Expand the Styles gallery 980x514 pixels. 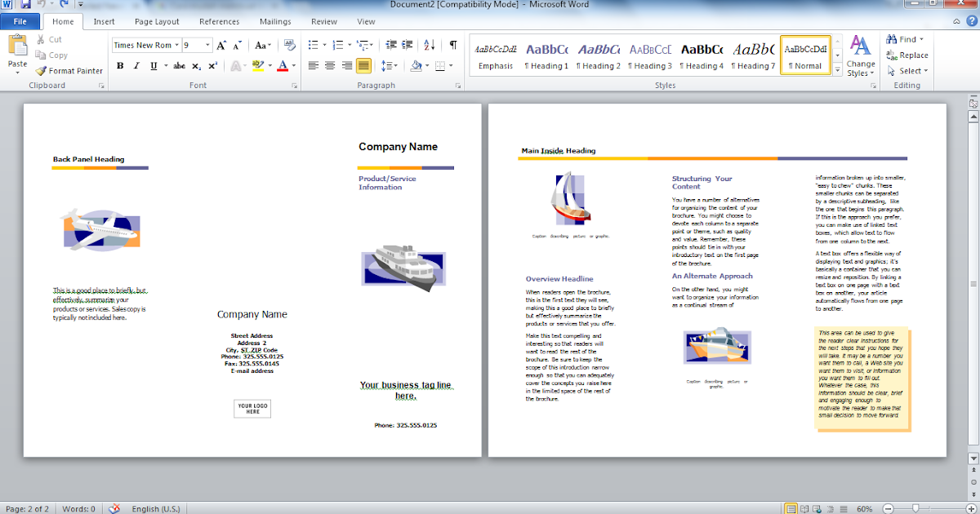pyautogui.click(x=836, y=72)
